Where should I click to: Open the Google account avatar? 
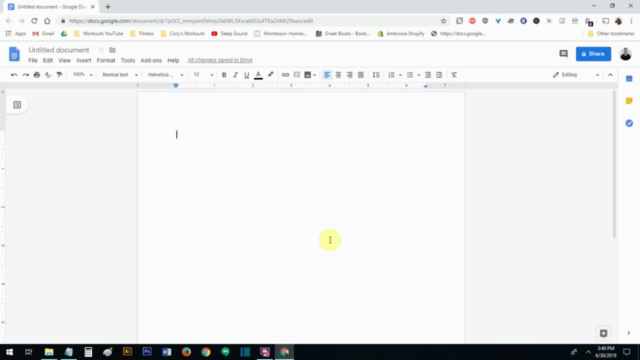[625, 54]
